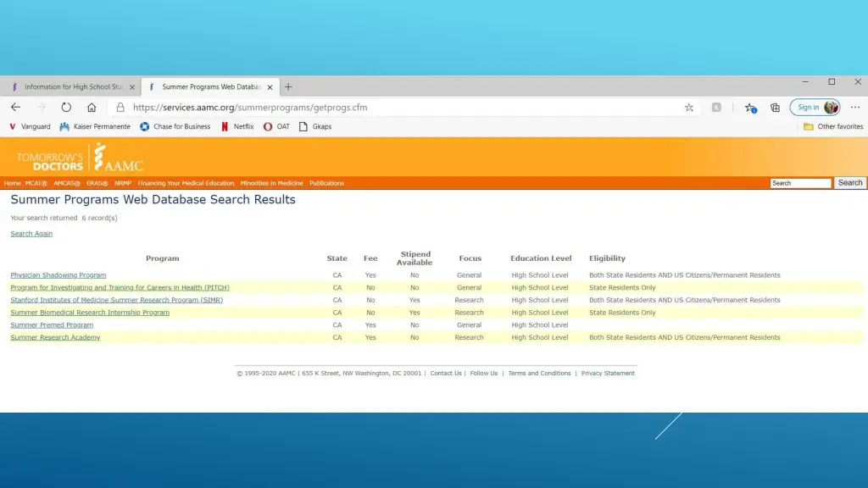The width and height of the screenshot is (868, 488).
Task: Add page to favorites with star icon
Action: click(688, 108)
